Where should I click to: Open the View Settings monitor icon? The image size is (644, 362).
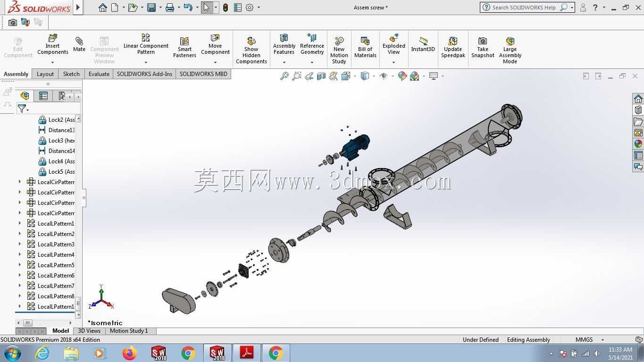[x=434, y=76]
